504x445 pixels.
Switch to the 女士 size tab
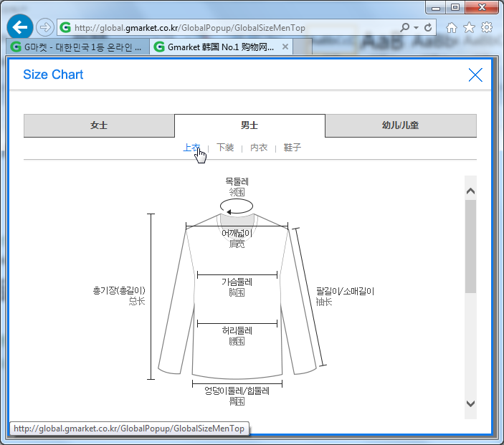99,125
